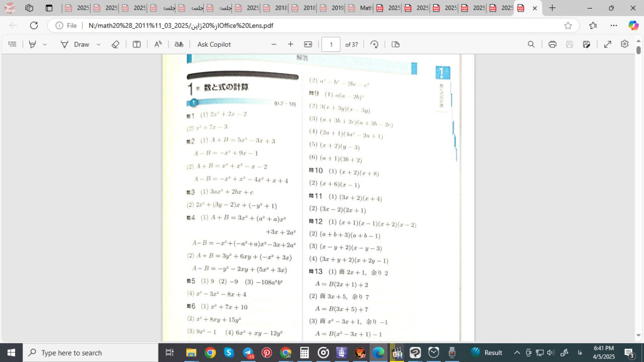644x362 pixels.
Task: Open a new browser tab
Action: pyautogui.click(x=552, y=8)
